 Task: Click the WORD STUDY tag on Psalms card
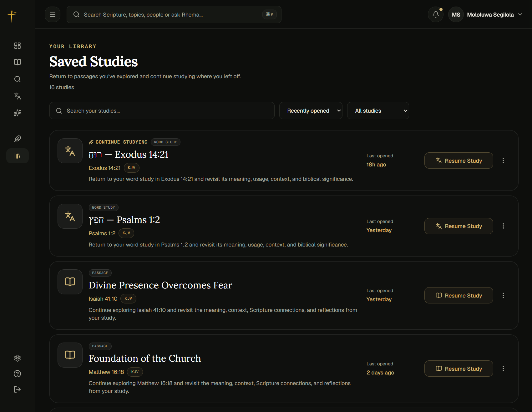pyautogui.click(x=104, y=207)
